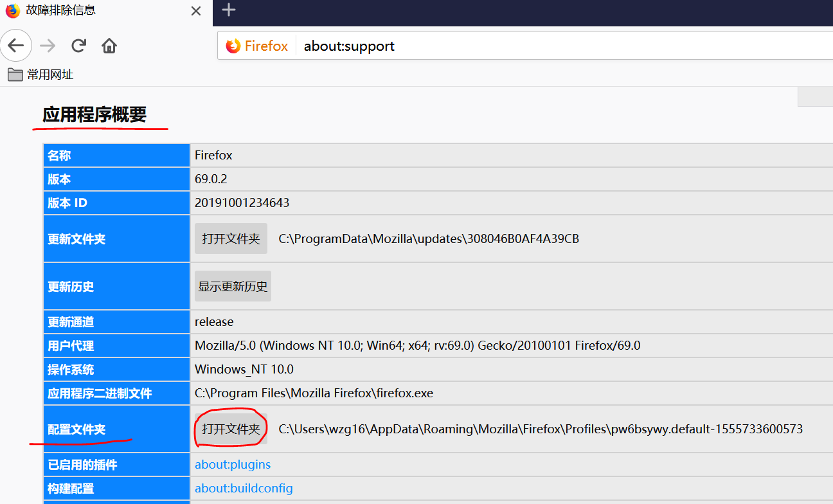The height and width of the screenshot is (504, 833).
Task: Open the about:buildconfig link
Action: coord(244,489)
